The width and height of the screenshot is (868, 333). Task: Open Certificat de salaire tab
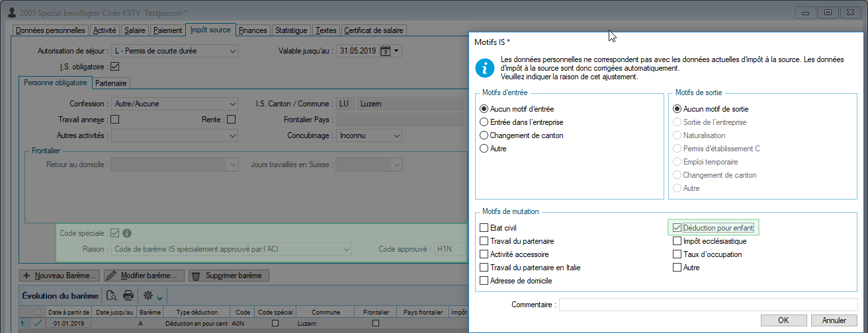(373, 30)
